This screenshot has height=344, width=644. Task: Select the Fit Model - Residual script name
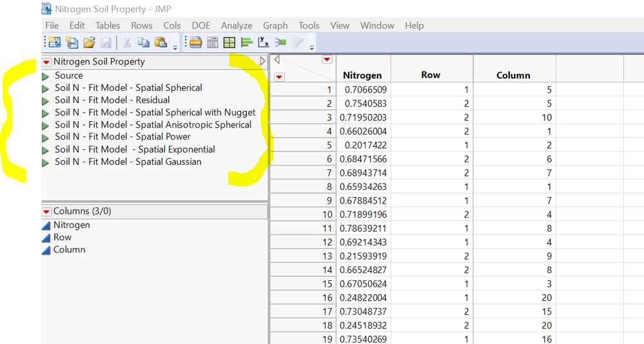coord(112,100)
